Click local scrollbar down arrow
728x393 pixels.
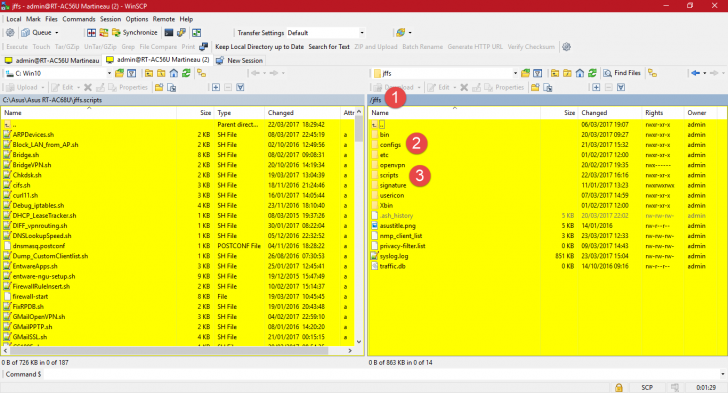(359, 341)
